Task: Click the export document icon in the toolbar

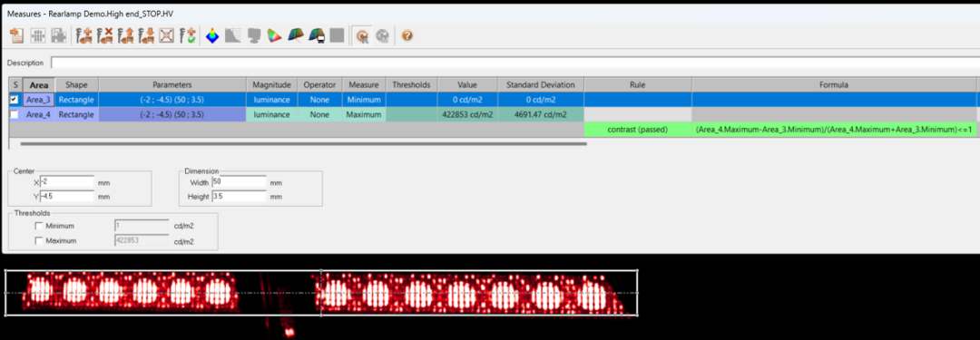Action: click(x=17, y=36)
